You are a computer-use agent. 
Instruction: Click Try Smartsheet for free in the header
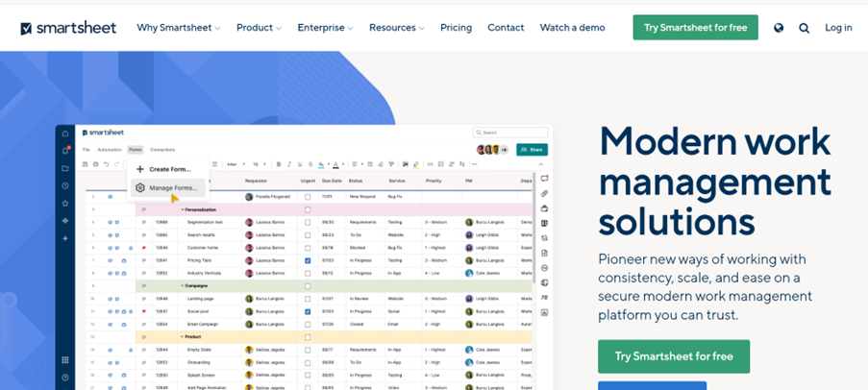695,28
